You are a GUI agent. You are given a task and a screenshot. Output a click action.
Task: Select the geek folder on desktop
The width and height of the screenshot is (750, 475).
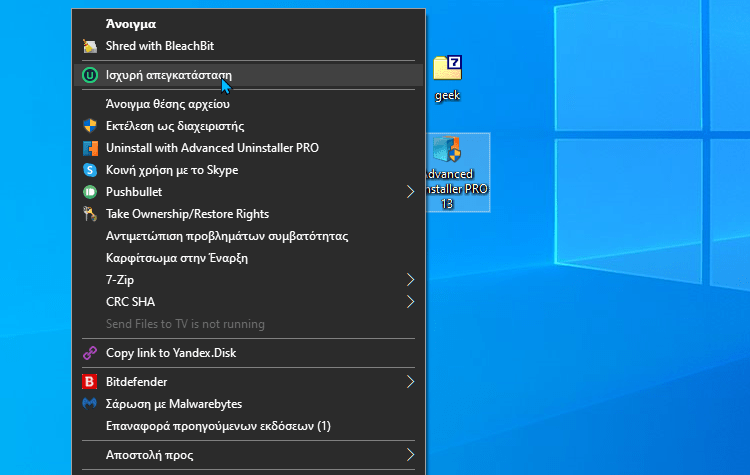click(447, 78)
